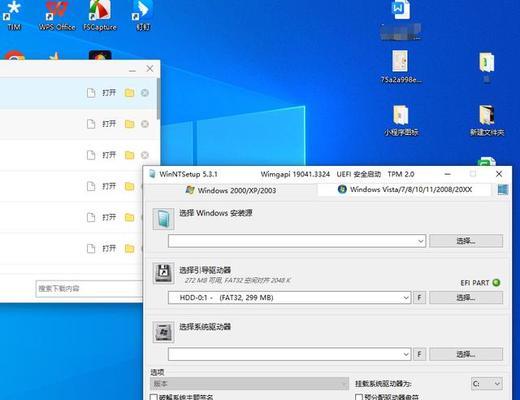Expand the system drive selection dropdown

coord(406,354)
